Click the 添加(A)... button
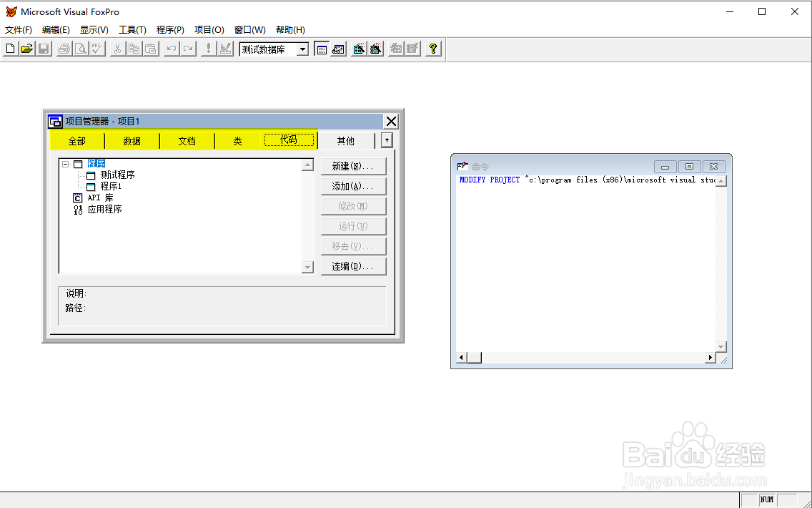Screen dimensions: 812x508 pos(353,186)
